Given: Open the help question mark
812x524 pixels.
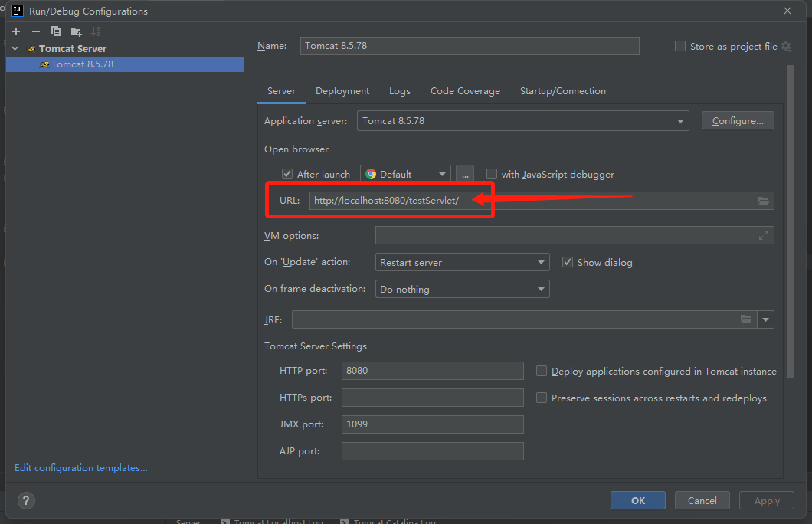Looking at the screenshot, I should (26, 500).
